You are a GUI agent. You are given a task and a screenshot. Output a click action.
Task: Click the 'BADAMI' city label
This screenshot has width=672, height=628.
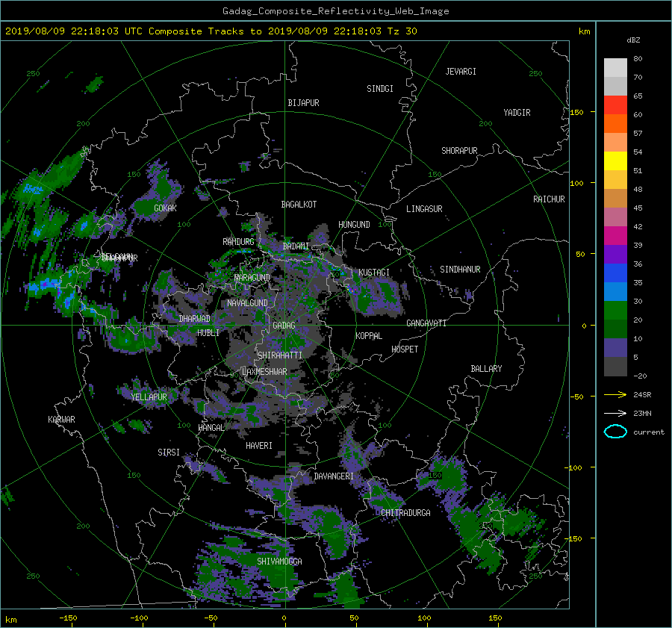click(x=296, y=246)
